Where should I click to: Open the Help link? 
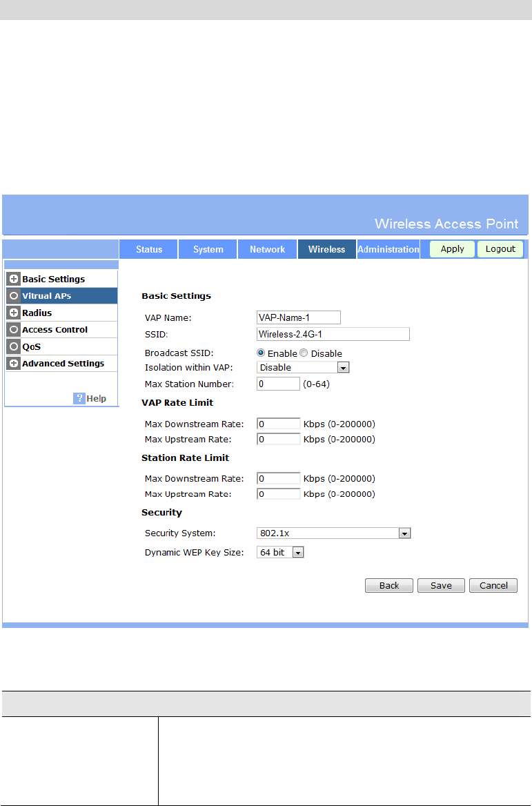pos(96,398)
